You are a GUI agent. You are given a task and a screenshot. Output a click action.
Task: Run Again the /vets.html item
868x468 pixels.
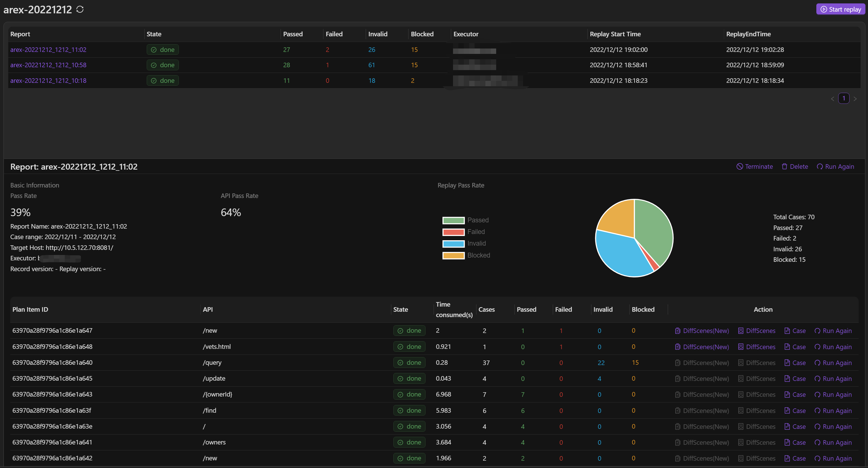pyautogui.click(x=833, y=347)
